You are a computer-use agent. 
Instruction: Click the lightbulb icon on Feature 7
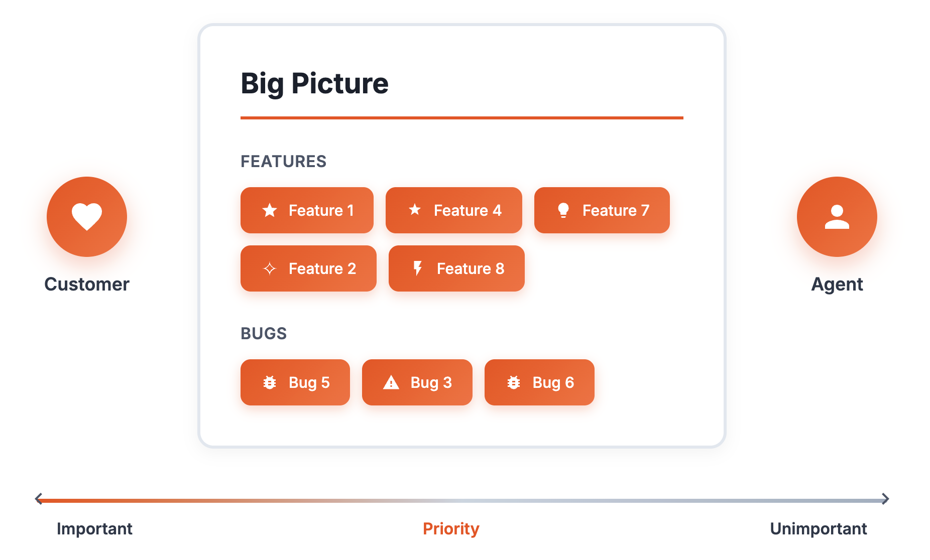coord(563,210)
